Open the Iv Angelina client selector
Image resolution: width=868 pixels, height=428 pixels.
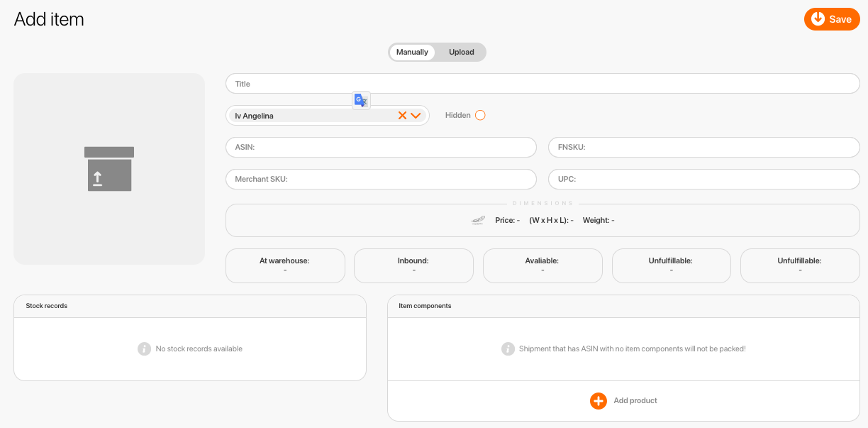312,116
